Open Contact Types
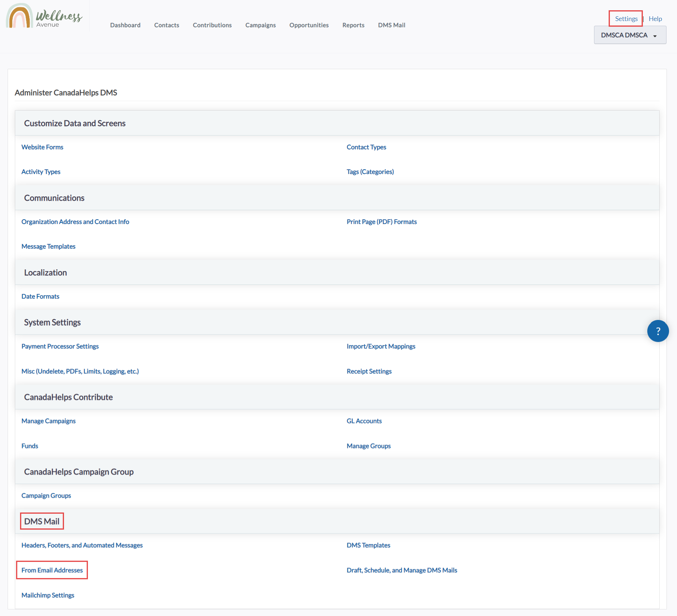 [x=366, y=147]
